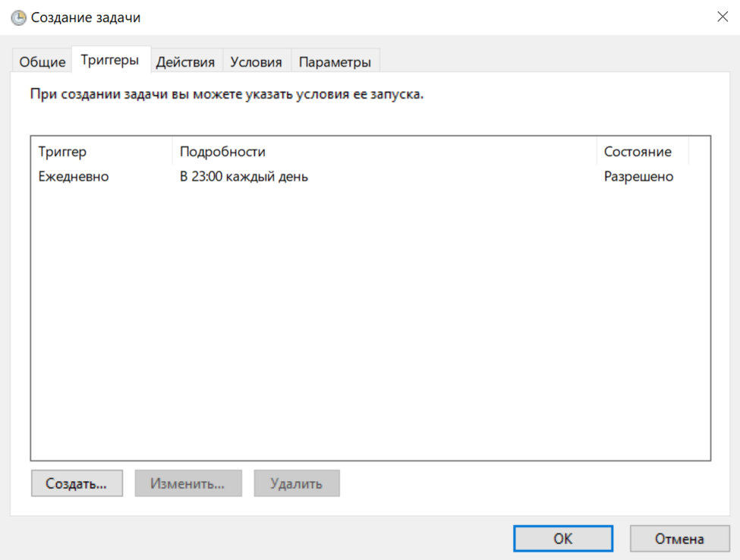740x560 pixels.
Task: Confirm the task with OK
Action: coord(562,539)
